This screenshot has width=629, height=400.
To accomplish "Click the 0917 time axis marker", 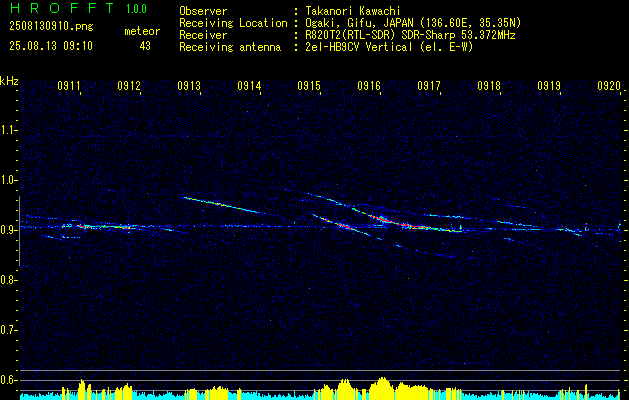I will pos(429,85).
